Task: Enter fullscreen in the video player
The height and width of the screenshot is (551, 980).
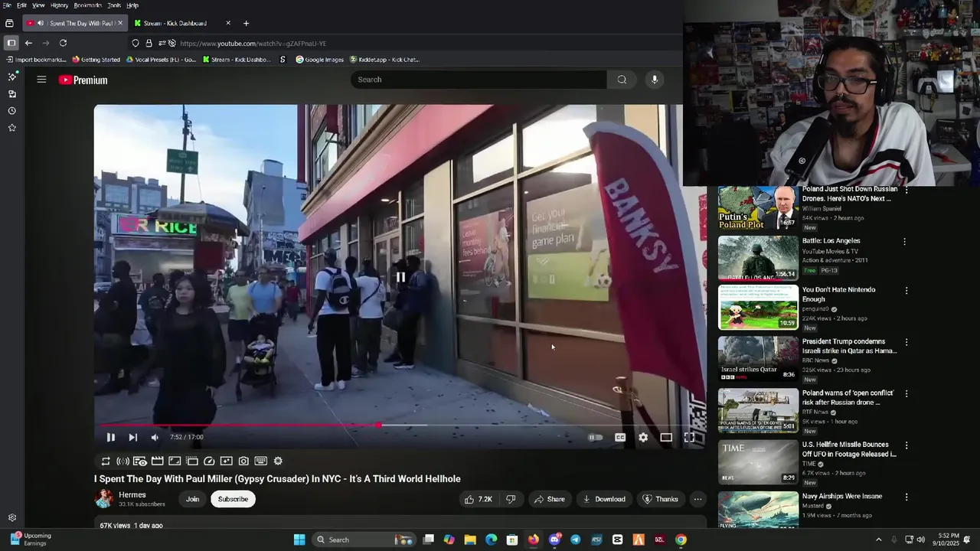Action: 689,437
